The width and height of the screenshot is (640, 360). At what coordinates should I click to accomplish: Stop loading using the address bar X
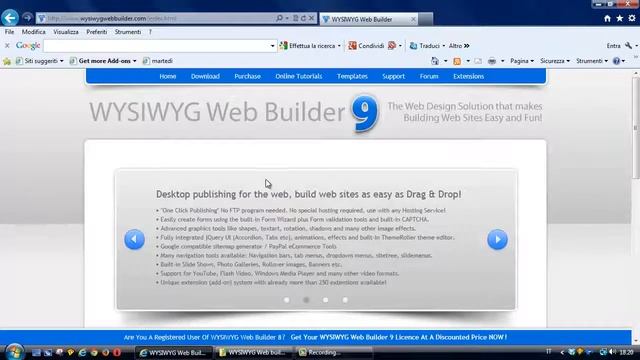[x=311, y=18]
